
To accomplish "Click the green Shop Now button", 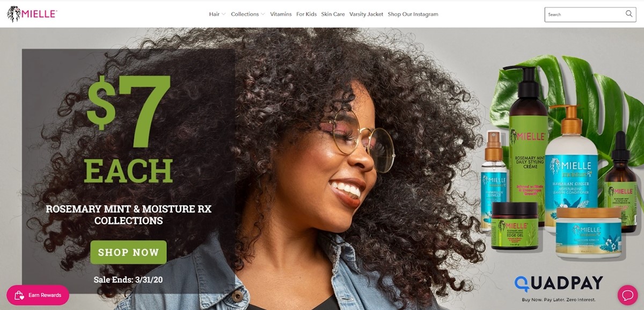I will click(x=128, y=252).
